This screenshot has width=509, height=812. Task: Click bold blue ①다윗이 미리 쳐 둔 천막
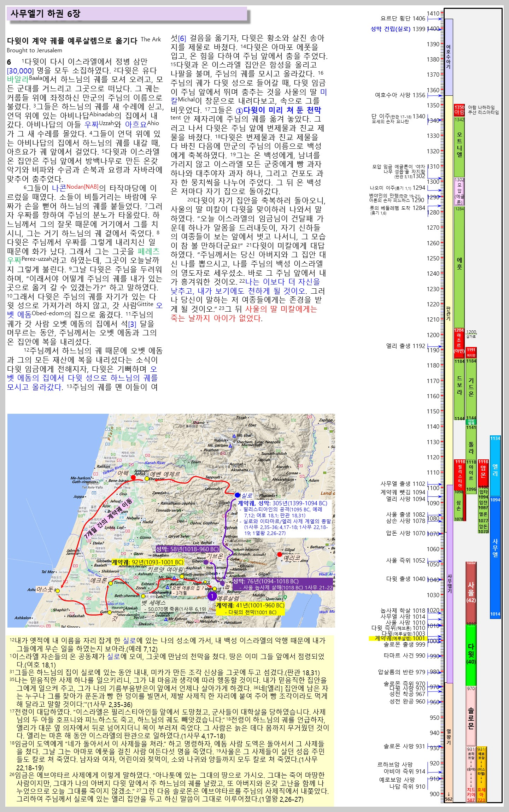pyautogui.click(x=279, y=110)
